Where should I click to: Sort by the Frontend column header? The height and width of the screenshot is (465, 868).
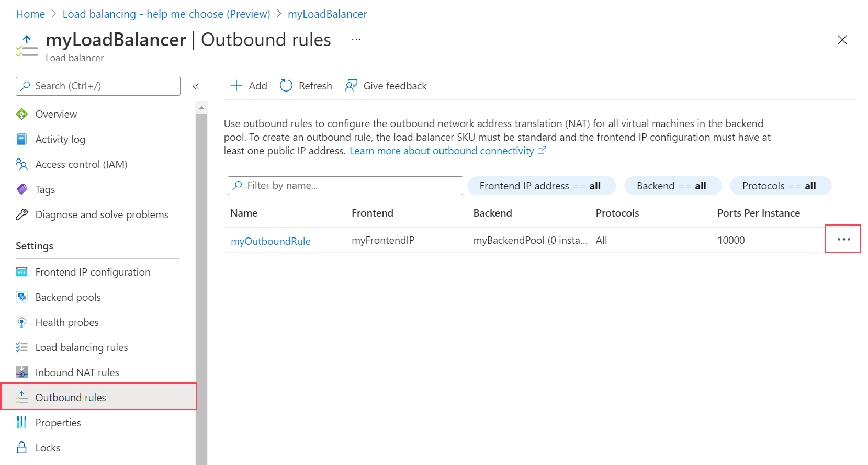(373, 213)
